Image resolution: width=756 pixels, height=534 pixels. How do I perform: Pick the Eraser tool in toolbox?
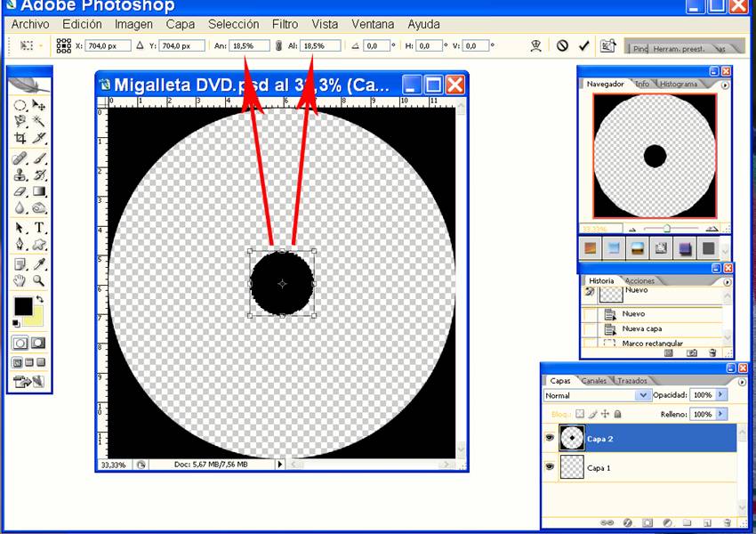tap(20, 190)
